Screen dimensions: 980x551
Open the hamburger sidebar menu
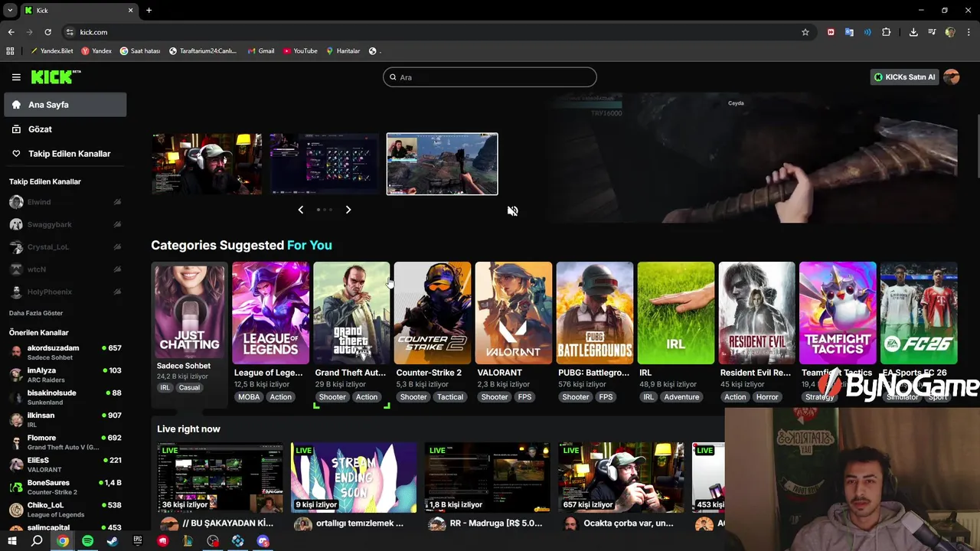pos(16,77)
